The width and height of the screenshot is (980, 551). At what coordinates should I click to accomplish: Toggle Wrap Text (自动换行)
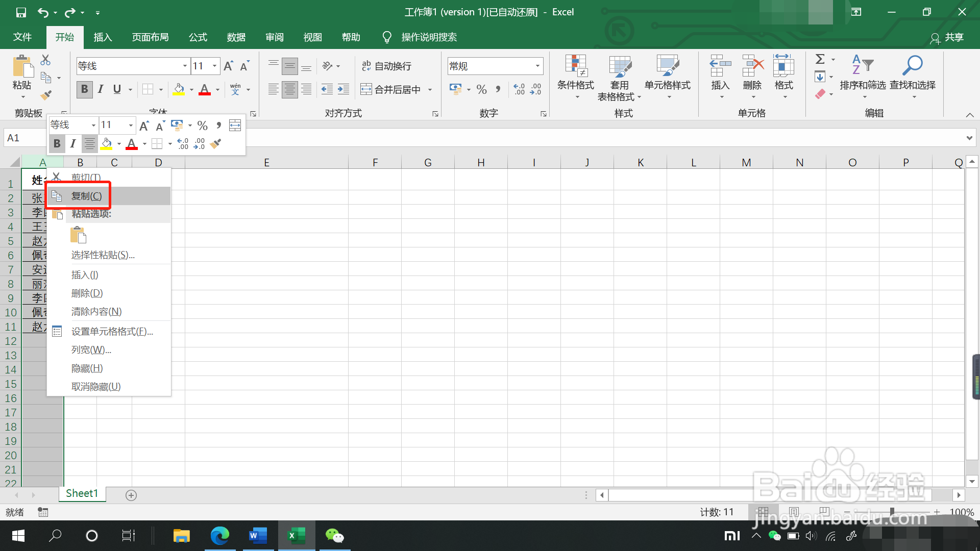pos(386,66)
